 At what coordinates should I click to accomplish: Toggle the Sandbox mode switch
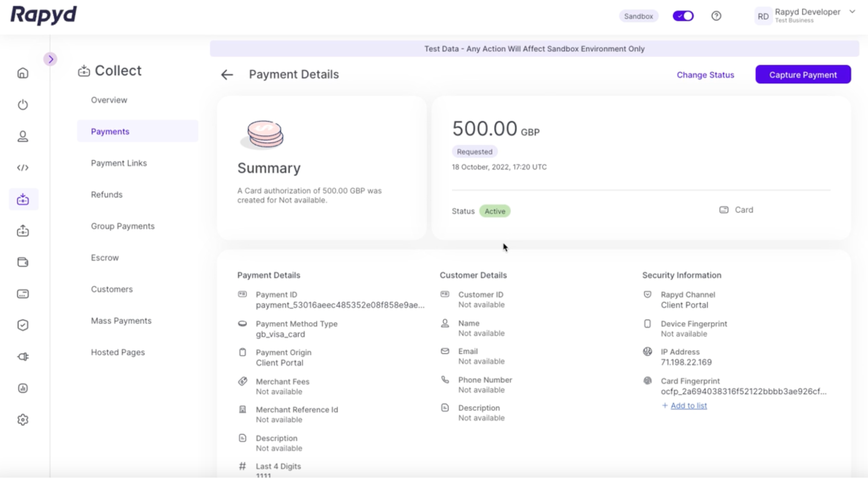point(683,16)
